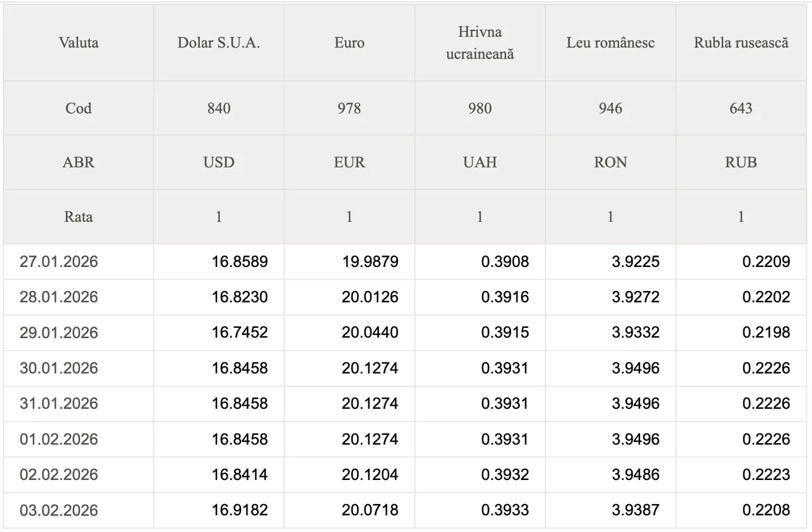Select the "Rata" row label
The image size is (812, 532).
pyautogui.click(x=78, y=217)
